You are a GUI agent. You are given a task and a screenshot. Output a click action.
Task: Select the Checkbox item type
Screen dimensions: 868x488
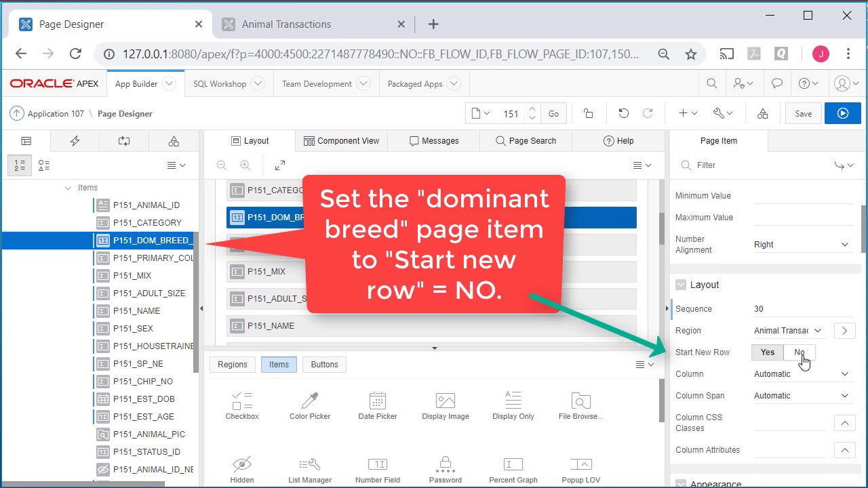tap(242, 406)
